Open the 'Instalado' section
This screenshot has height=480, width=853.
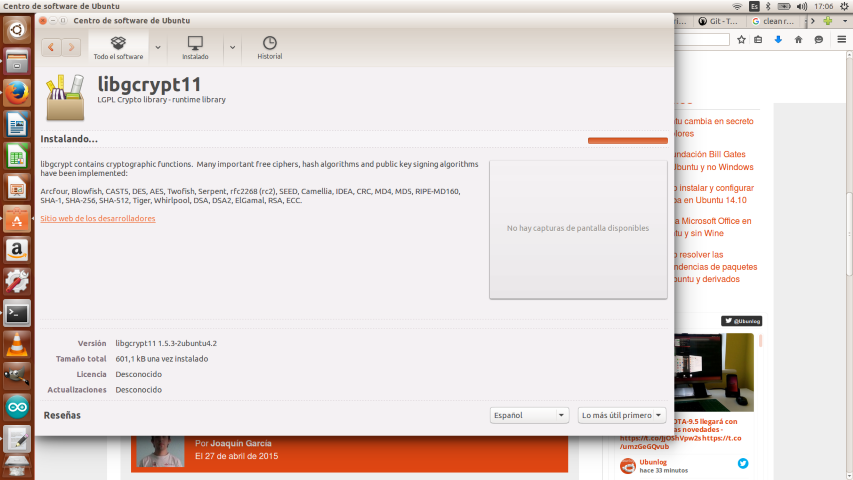pos(195,47)
